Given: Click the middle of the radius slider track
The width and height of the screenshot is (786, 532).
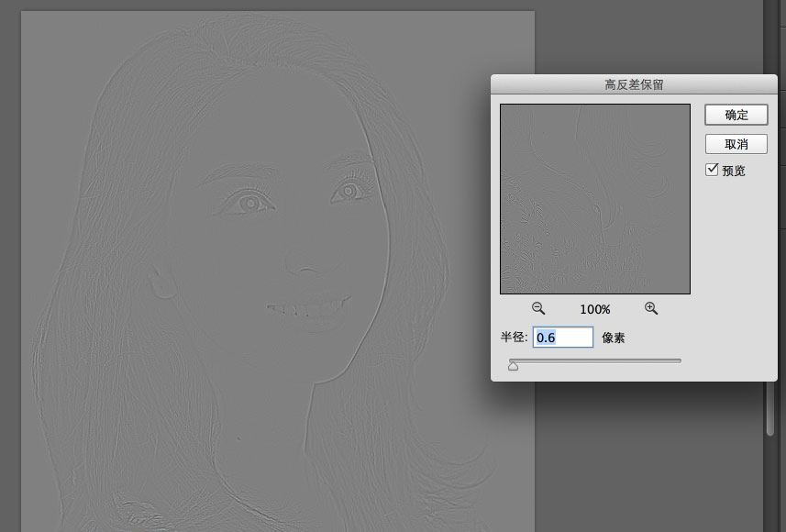Looking at the screenshot, I should point(594,360).
